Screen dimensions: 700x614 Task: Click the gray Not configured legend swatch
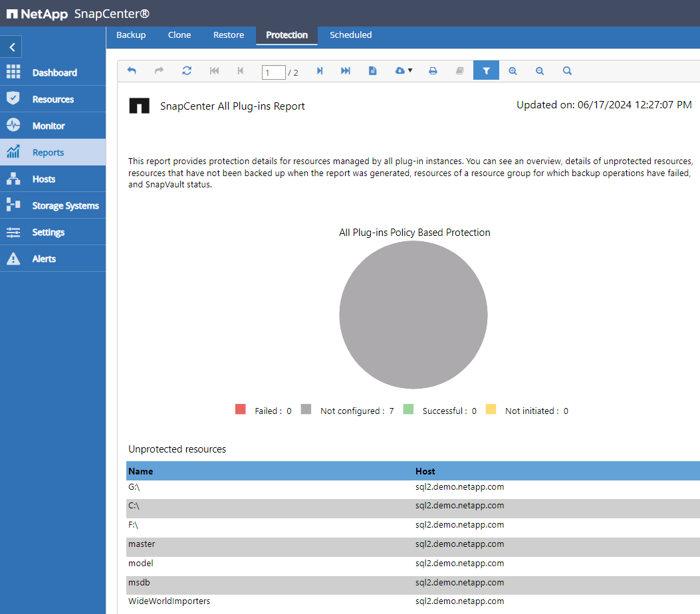[306, 410]
